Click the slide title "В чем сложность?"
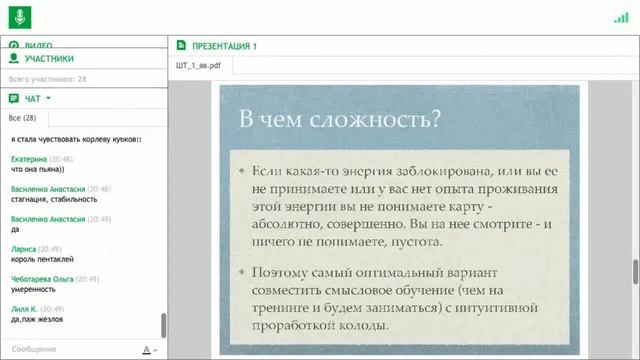The image size is (640, 360). click(340, 119)
